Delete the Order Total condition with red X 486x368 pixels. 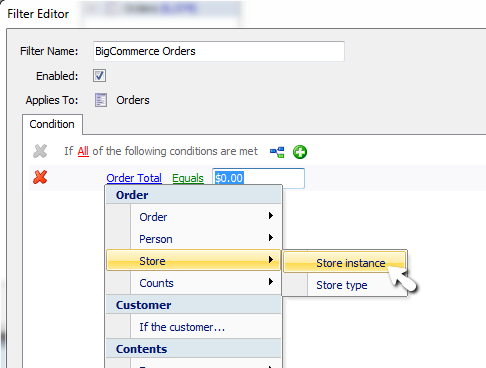click(x=40, y=177)
